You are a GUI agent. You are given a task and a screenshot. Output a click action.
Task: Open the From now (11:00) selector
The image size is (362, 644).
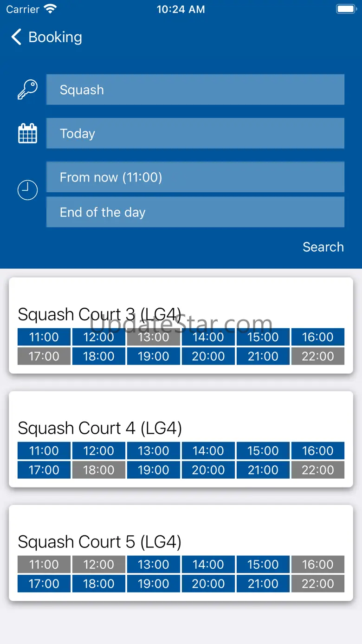click(195, 177)
